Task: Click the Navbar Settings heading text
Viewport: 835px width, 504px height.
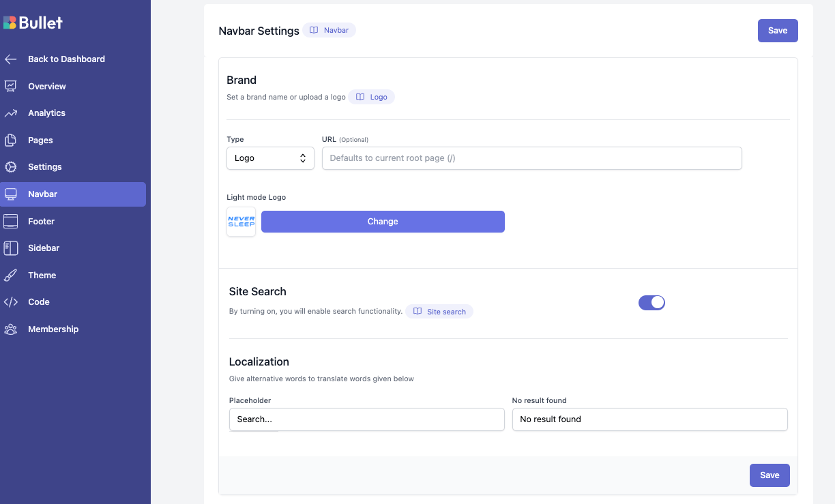Action: (x=259, y=31)
